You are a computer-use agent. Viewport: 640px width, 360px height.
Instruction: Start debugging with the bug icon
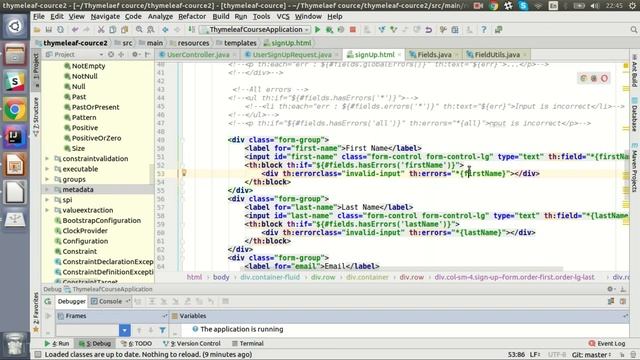tap(329, 30)
